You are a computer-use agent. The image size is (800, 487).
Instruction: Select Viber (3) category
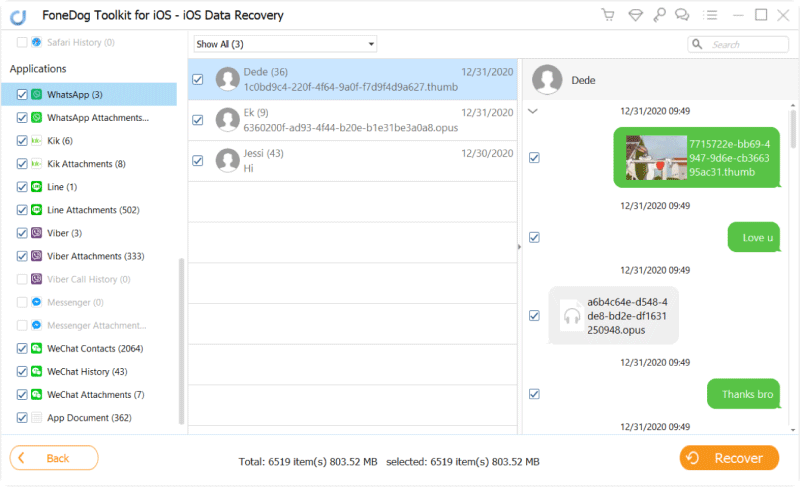click(x=64, y=233)
